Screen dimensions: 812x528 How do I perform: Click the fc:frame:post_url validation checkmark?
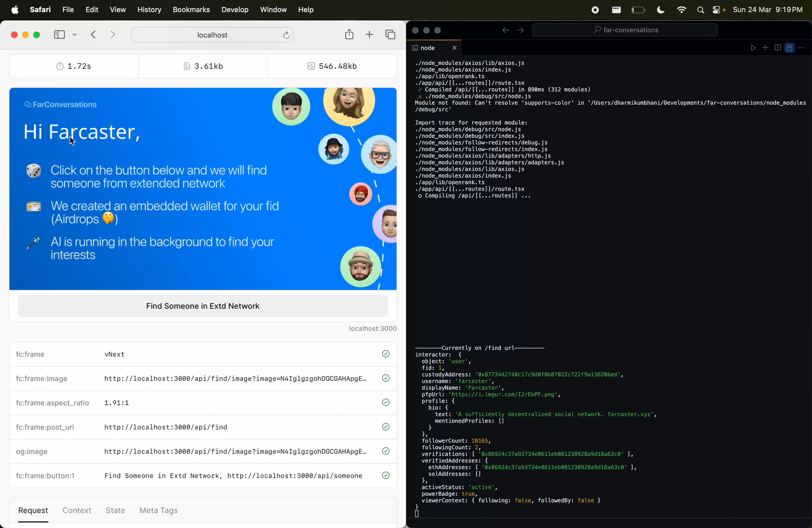(x=386, y=427)
